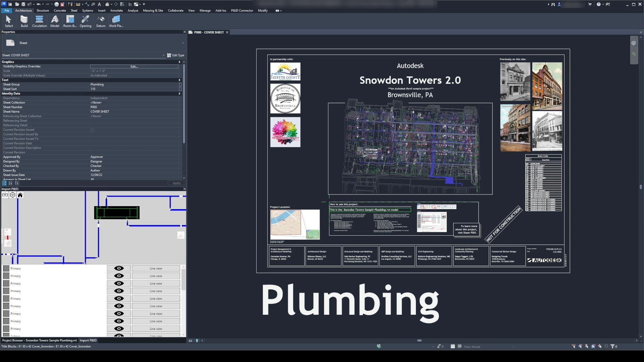Click the home icon in Import P&ID panel
This screenshot has width=644, height=362.
tap(20, 195)
